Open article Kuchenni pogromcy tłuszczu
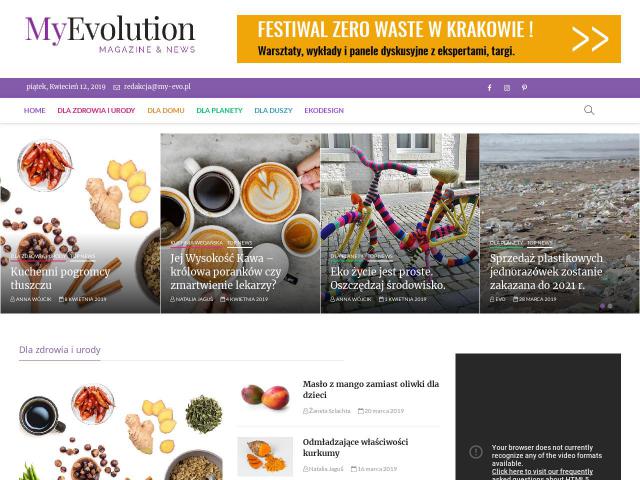Screen dimensions: 640x480 pos(60,278)
